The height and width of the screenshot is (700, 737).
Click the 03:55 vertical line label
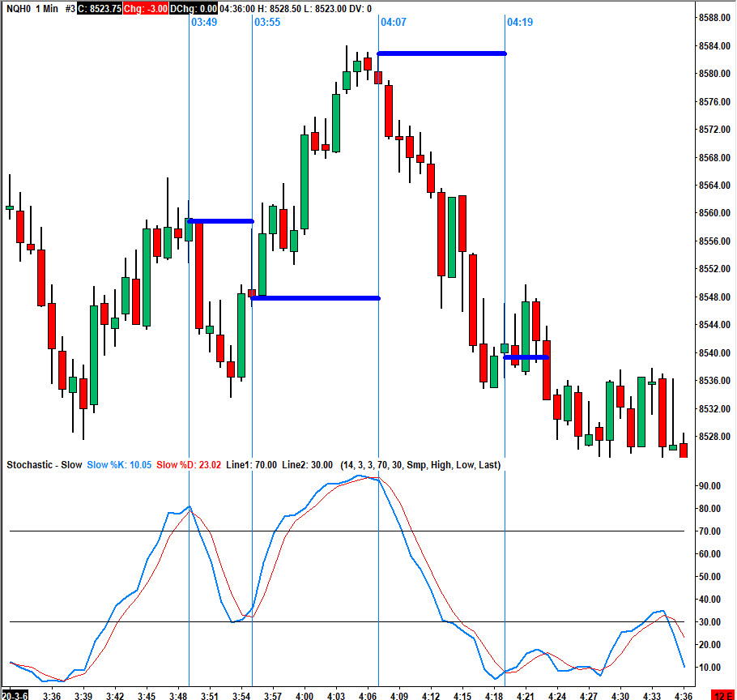[x=267, y=22]
